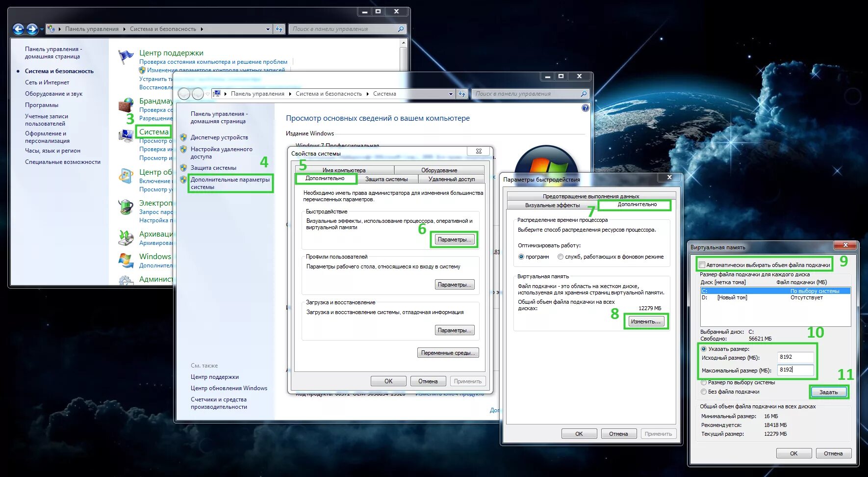Click the Центр обновления Windows icon

pos(126,176)
